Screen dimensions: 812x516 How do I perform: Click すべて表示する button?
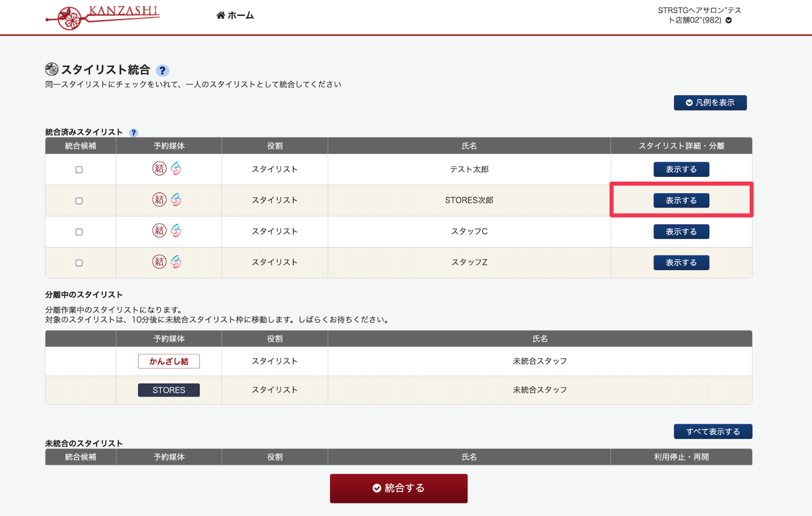[x=713, y=432]
